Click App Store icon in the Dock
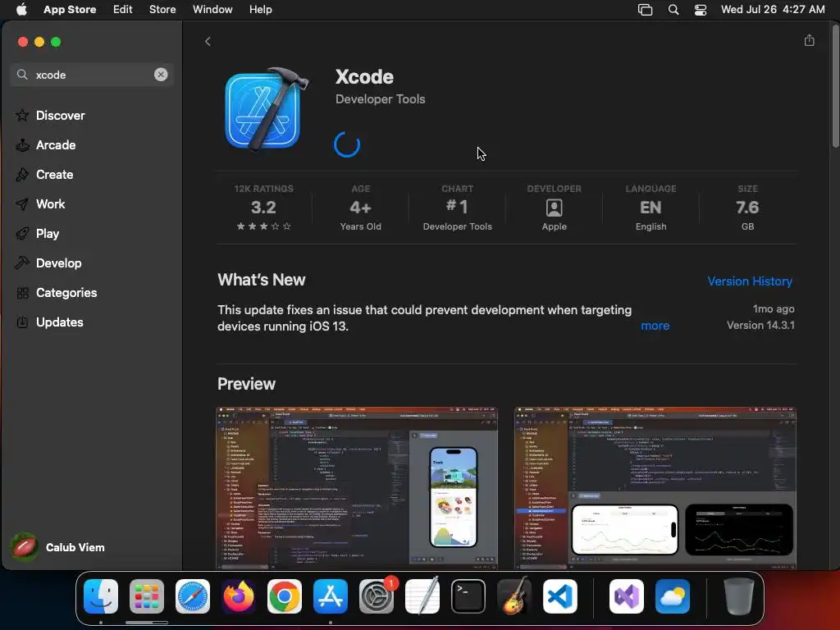Screen dimensions: 840x630 click(x=331, y=596)
